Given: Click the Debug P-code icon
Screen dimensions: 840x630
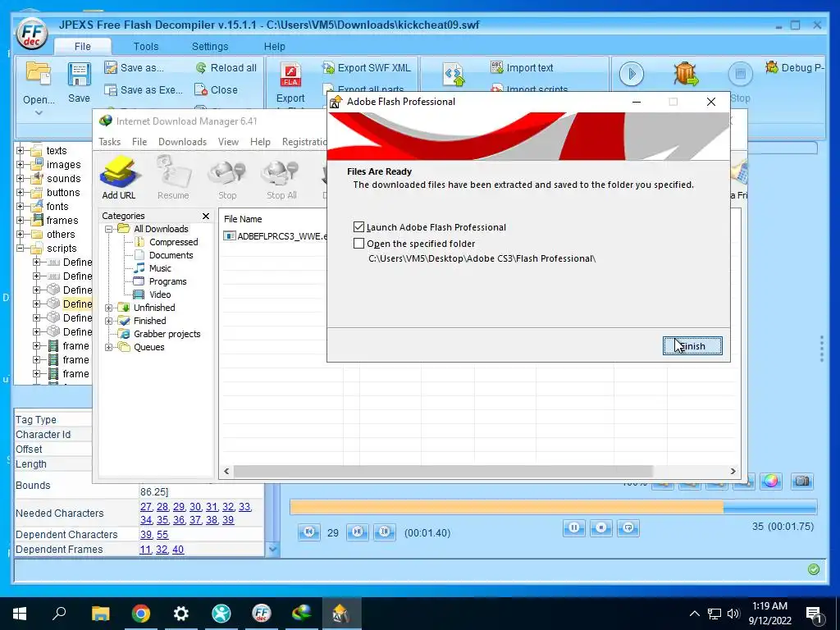Looking at the screenshot, I should click(x=772, y=67).
